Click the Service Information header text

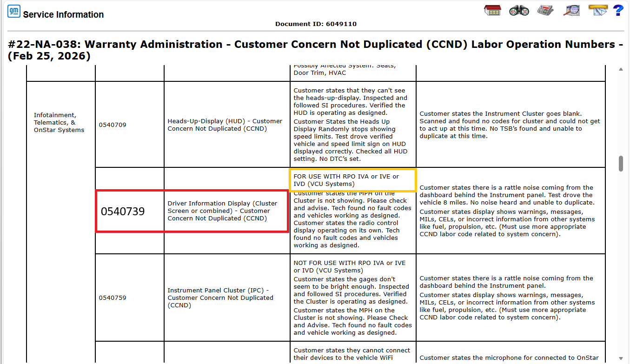63,14
